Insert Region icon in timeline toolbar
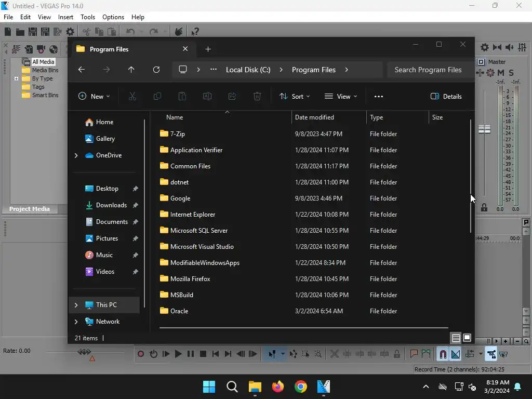The height and width of the screenshot is (399, 532). [x=426, y=354]
